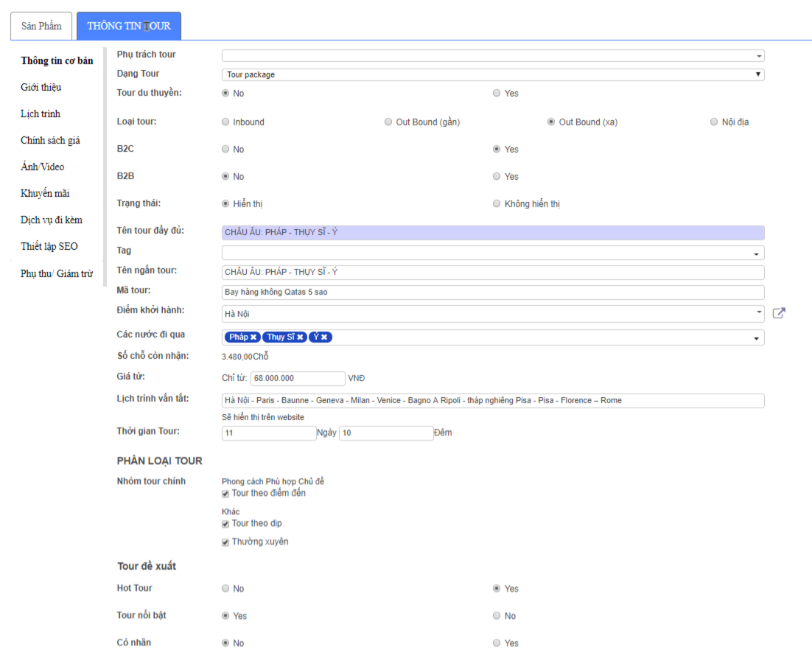Image resolution: width=812 pixels, height=658 pixels.
Task: Set B2C to No
Action: 225,149
